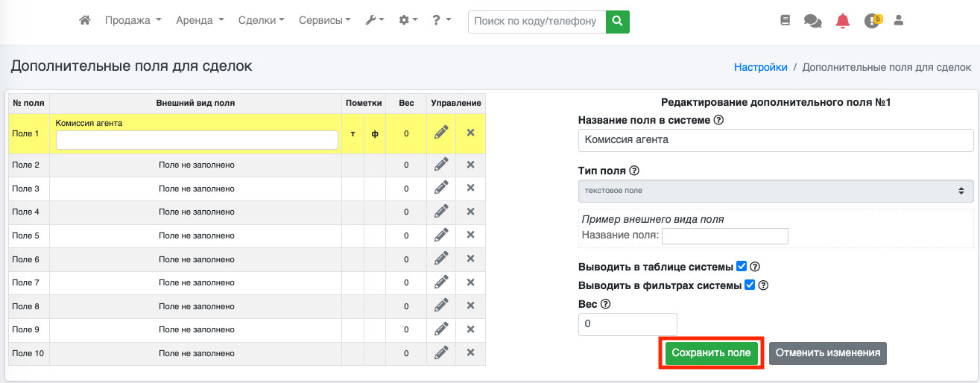Open the user profile icon
This screenshot has width=980, height=383.
(898, 21)
